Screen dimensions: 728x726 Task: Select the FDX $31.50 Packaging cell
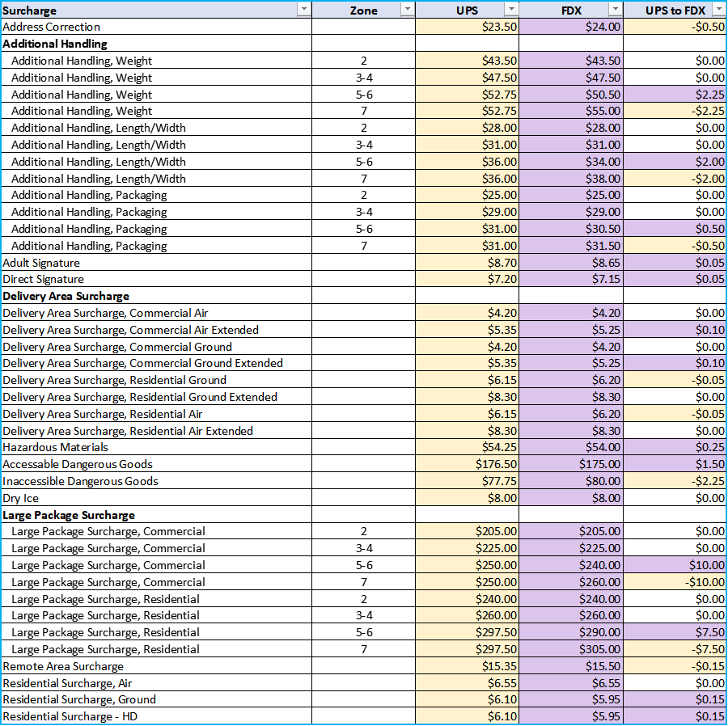[x=571, y=246]
